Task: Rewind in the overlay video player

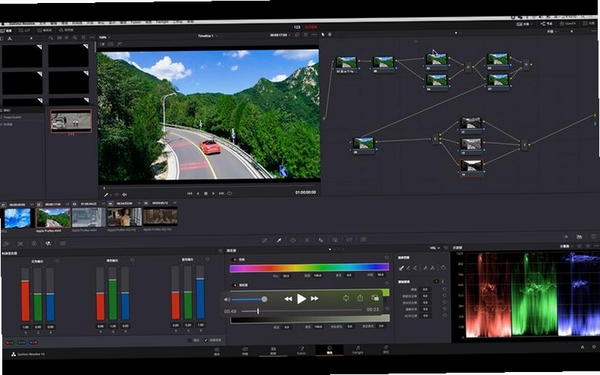Action: [288, 299]
